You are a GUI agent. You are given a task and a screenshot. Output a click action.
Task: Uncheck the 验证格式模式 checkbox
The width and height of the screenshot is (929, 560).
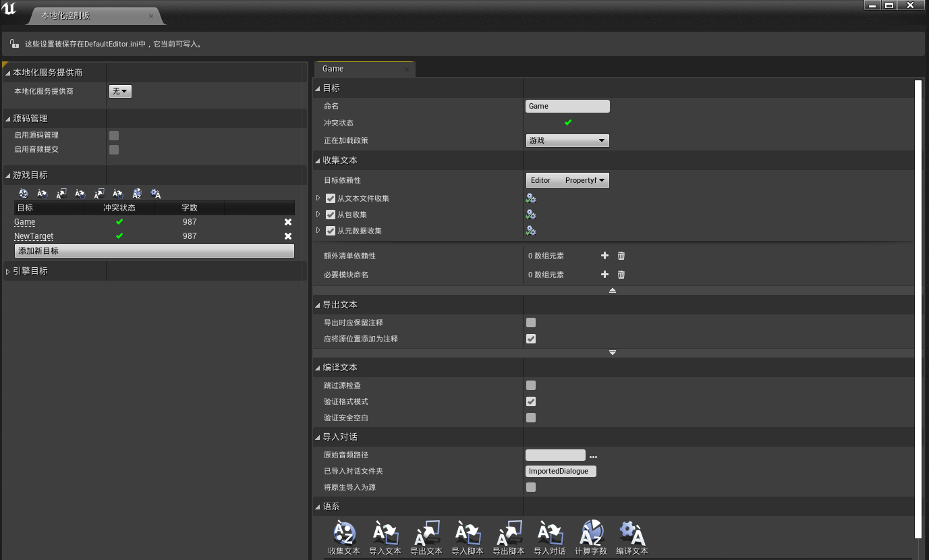[531, 401]
